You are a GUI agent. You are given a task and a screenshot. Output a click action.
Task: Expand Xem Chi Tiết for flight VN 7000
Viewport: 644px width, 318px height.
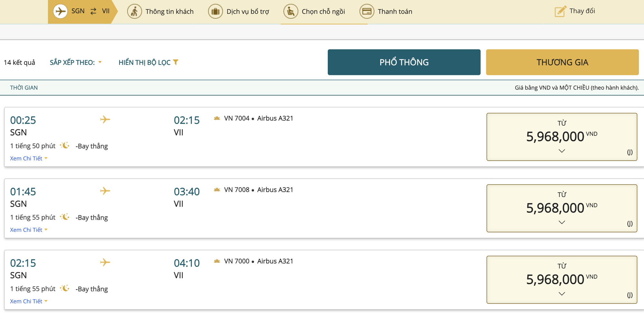[29, 301]
